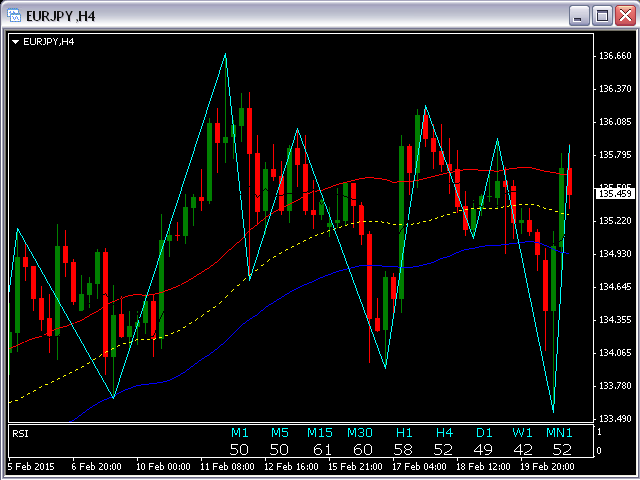
Task: Click the RSI indicator name label
Action: click(x=20, y=433)
